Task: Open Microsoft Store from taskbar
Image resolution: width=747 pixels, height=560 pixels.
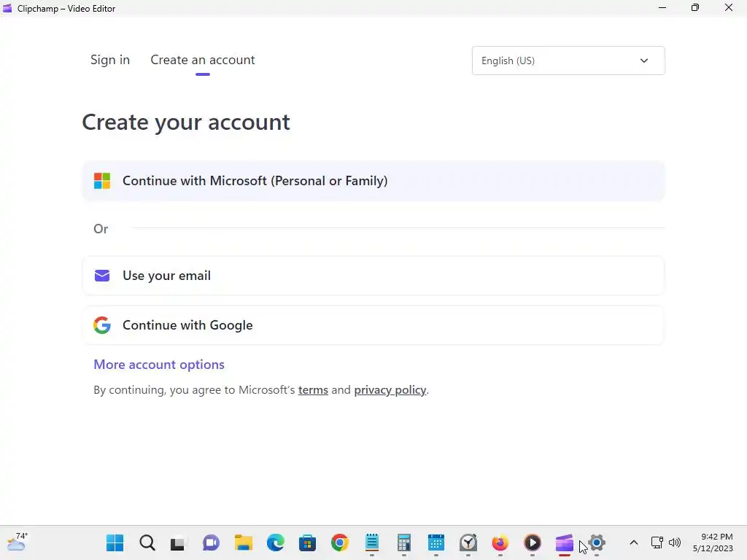Action: tap(307, 542)
